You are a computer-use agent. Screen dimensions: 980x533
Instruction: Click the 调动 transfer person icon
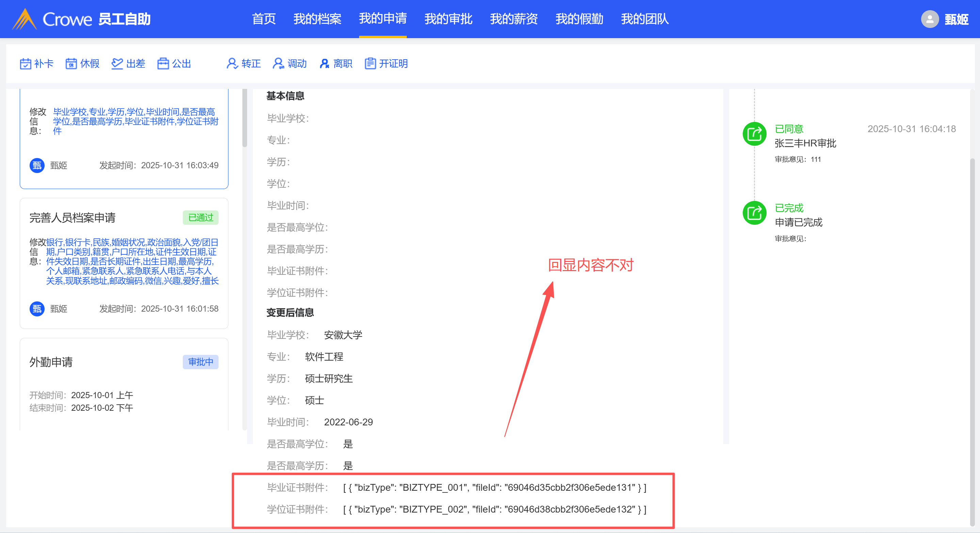pyautogui.click(x=278, y=64)
